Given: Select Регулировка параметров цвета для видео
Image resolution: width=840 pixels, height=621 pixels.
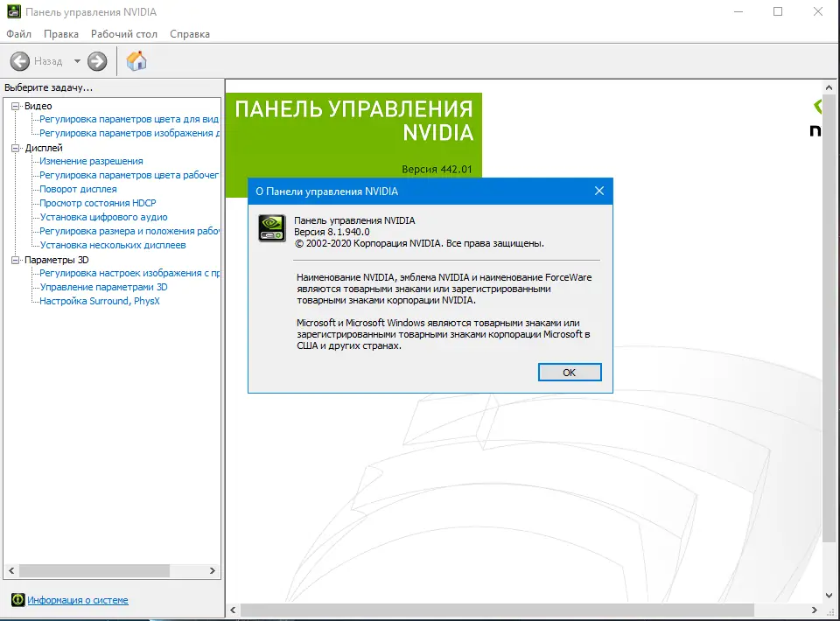Looking at the screenshot, I should tap(129, 119).
